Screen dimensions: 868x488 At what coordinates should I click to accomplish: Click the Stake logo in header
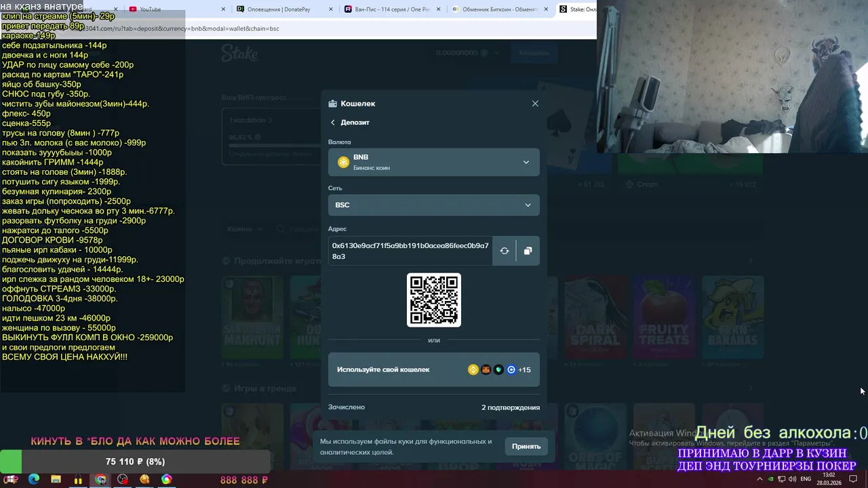(239, 53)
